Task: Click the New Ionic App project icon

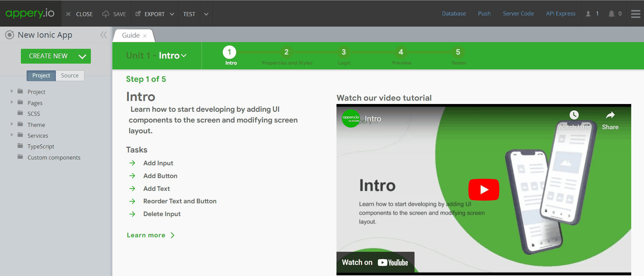Action: 9,35
